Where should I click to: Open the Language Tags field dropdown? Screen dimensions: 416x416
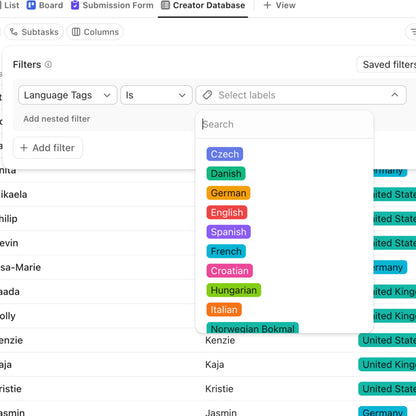[68, 95]
